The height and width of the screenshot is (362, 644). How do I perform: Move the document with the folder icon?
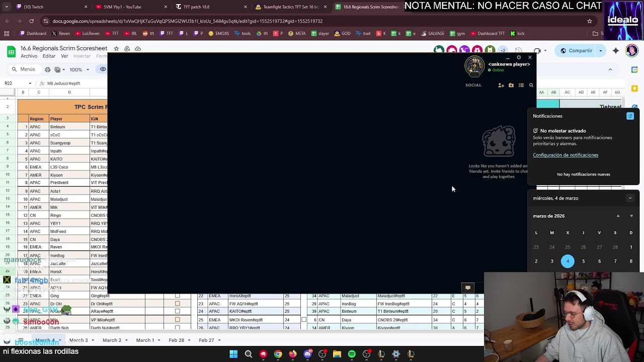tap(127, 49)
